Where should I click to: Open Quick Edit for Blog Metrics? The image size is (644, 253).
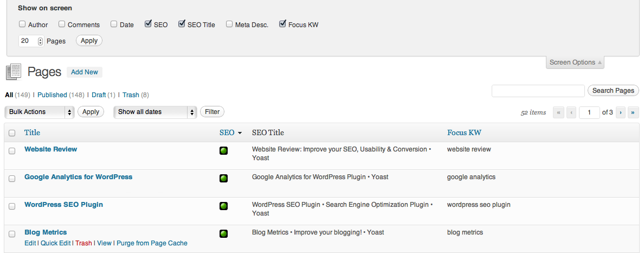[56, 243]
